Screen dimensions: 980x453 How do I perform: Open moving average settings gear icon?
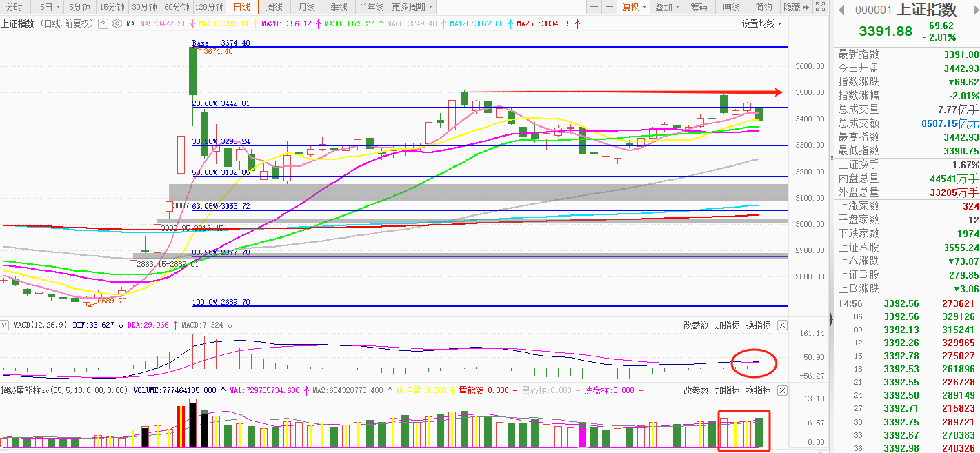click(x=117, y=23)
